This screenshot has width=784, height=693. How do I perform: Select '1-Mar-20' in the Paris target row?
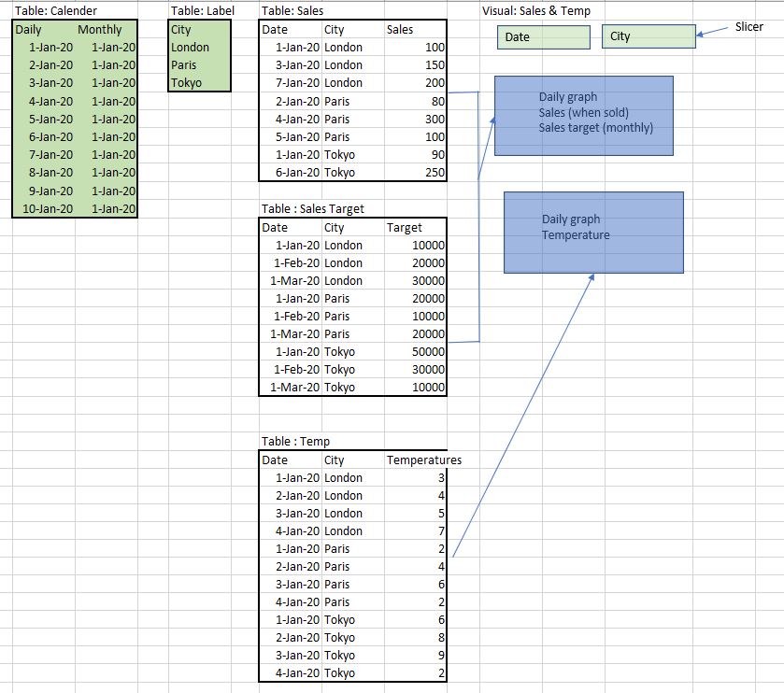coord(294,333)
